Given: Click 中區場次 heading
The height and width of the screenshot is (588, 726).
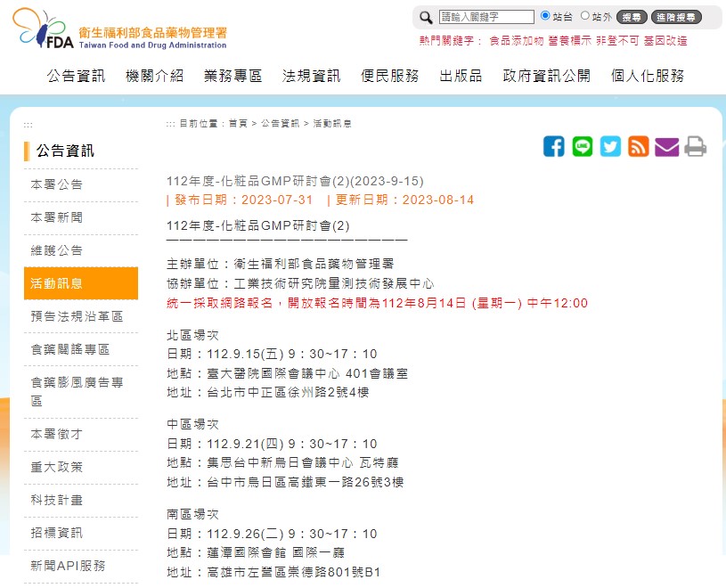Looking at the screenshot, I should (x=192, y=425).
